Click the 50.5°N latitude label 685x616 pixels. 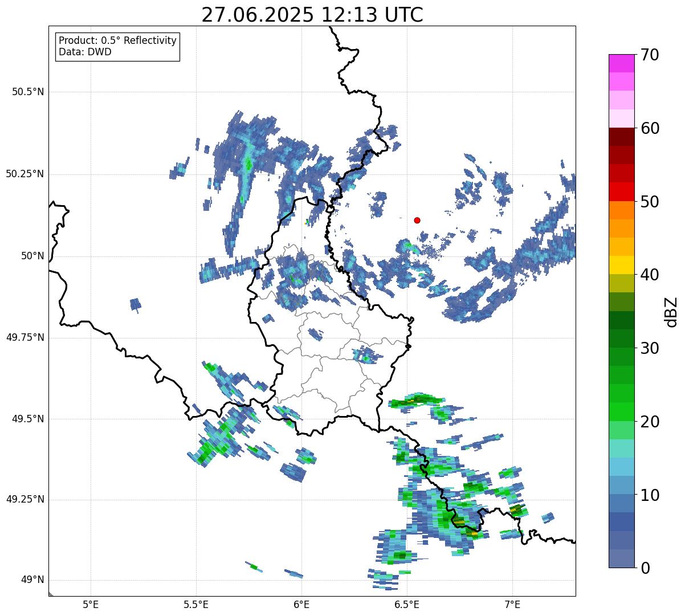pyautogui.click(x=27, y=92)
